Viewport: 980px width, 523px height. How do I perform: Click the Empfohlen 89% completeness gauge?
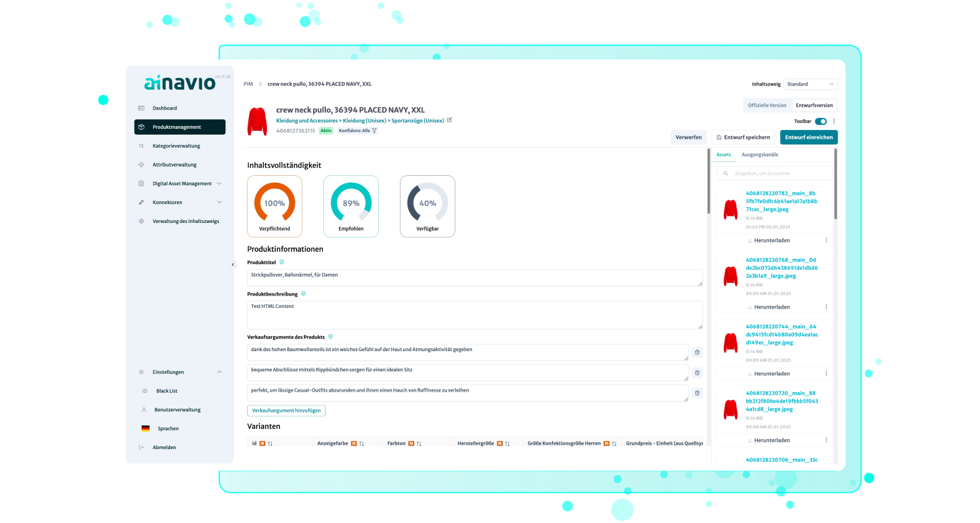tap(351, 206)
